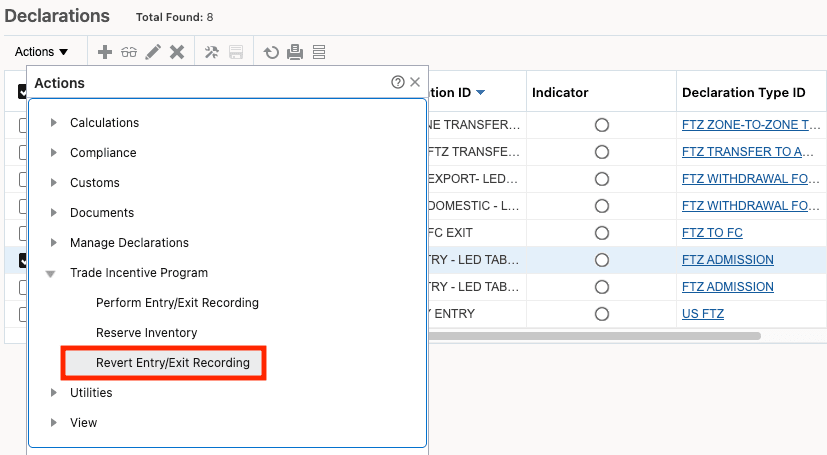827x455 pixels.
Task: Click the X Delete icon in the toolbar
Action: 177,52
